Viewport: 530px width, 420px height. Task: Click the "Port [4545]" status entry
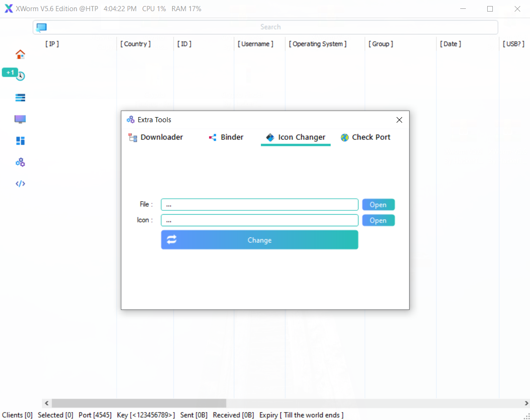tap(95, 415)
